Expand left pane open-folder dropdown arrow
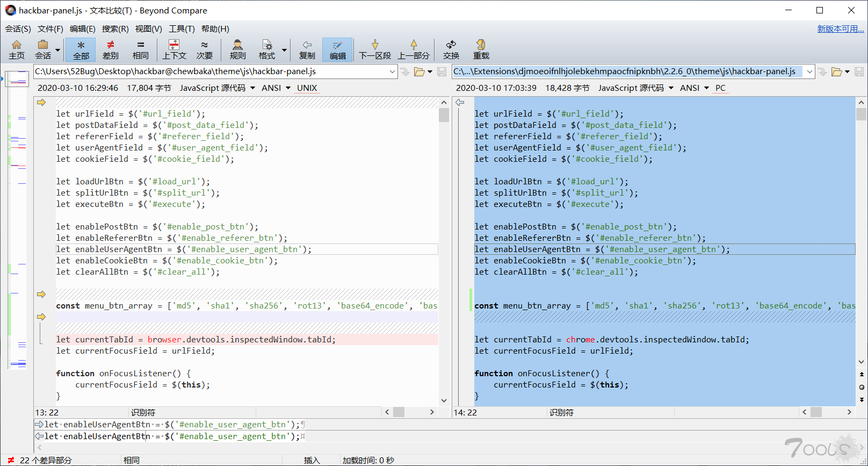868x466 pixels. pos(430,71)
